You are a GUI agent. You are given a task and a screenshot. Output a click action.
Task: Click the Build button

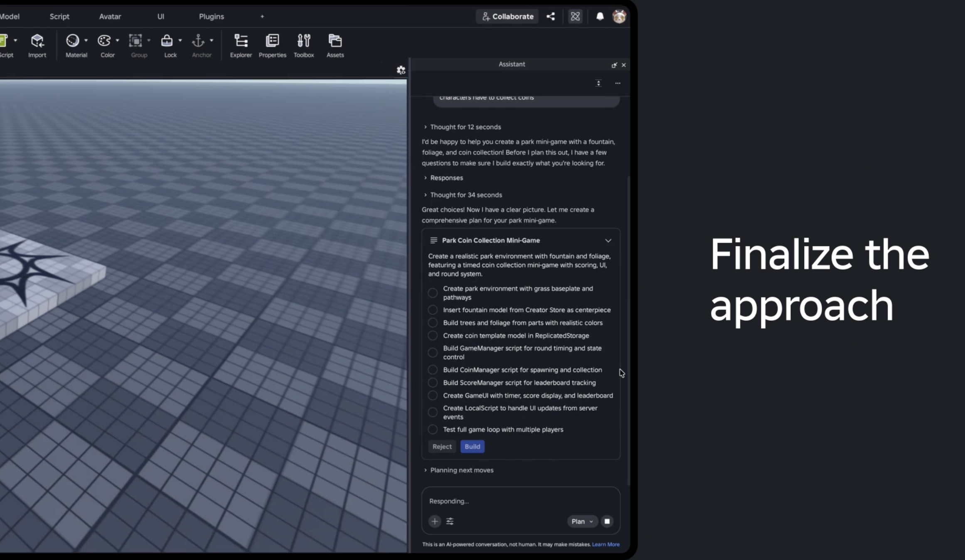pos(472,447)
